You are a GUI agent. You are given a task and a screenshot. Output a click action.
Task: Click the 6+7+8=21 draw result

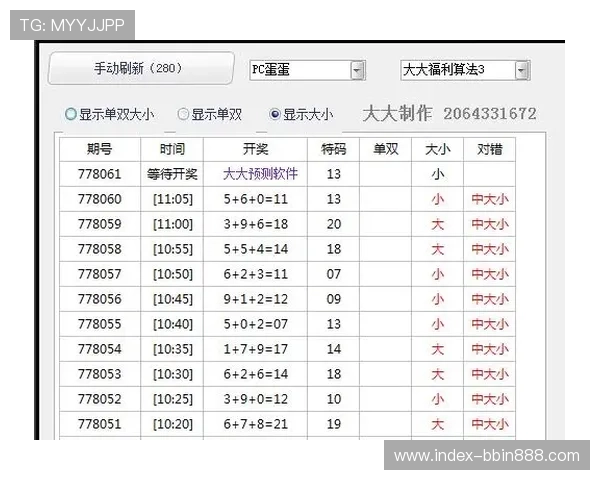point(255,424)
